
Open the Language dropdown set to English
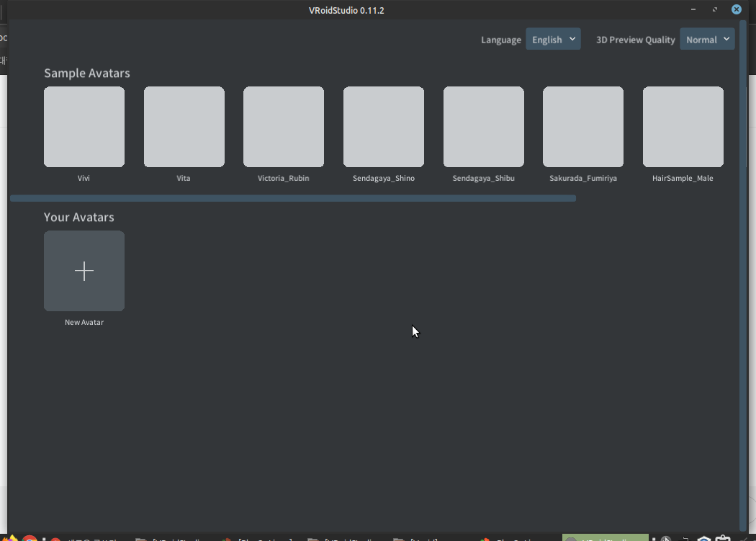tap(553, 39)
